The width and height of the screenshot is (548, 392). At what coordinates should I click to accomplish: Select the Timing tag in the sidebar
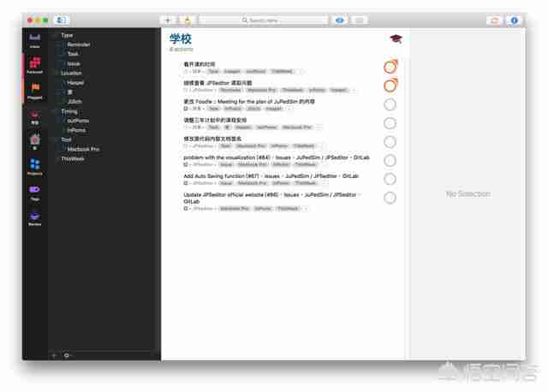tap(69, 111)
